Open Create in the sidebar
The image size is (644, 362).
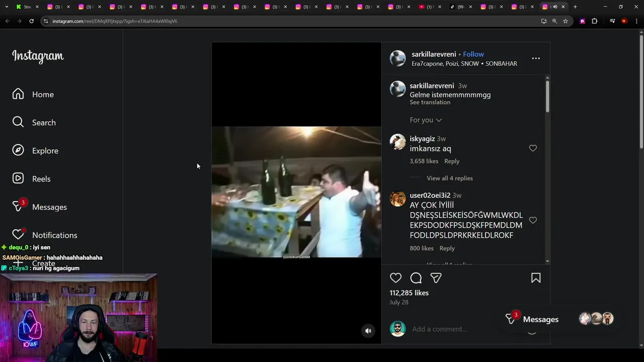[x=34, y=263]
